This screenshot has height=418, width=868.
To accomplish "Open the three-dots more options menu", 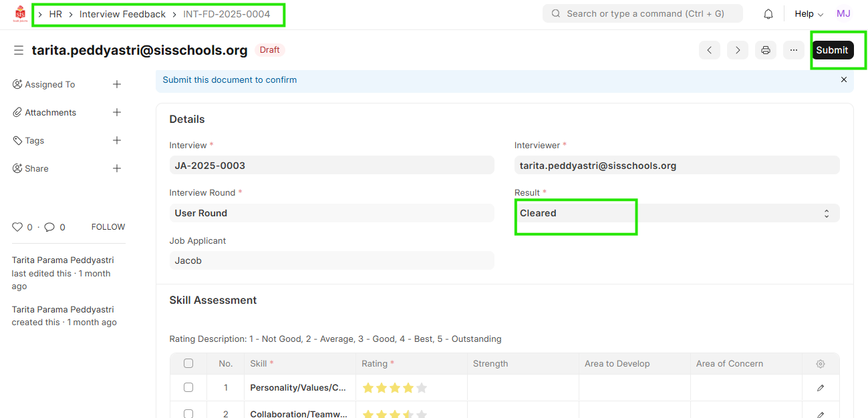I will (794, 50).
